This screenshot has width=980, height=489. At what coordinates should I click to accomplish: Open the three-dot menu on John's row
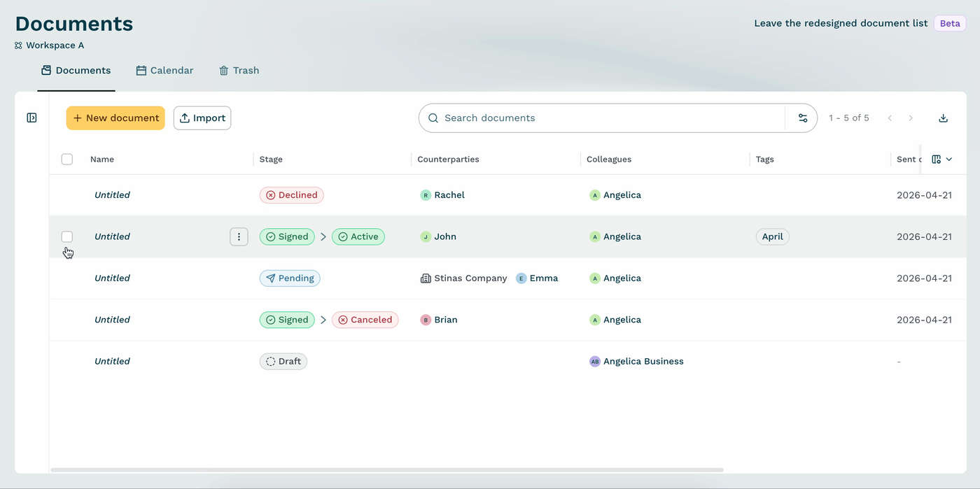(239, 236)
